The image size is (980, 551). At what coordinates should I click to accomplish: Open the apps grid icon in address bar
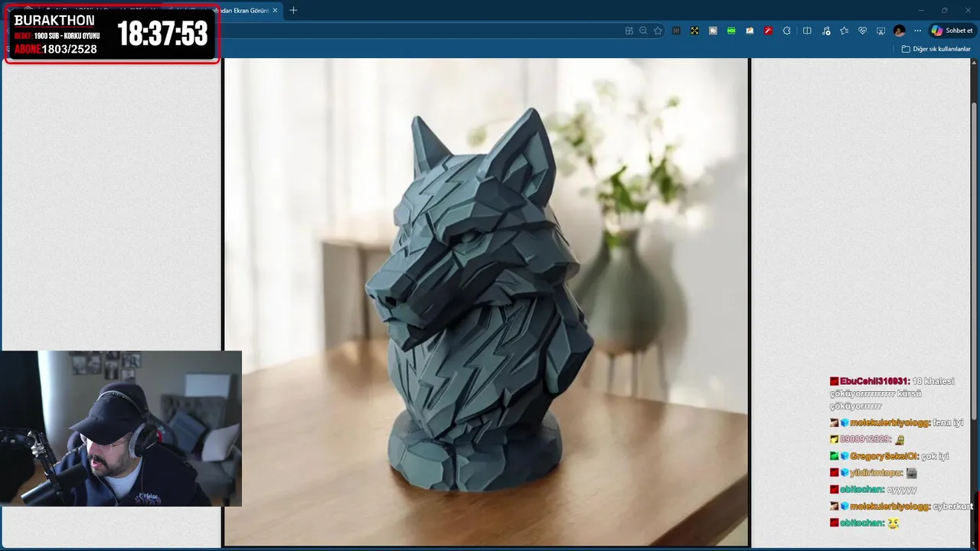coord(629,31)
